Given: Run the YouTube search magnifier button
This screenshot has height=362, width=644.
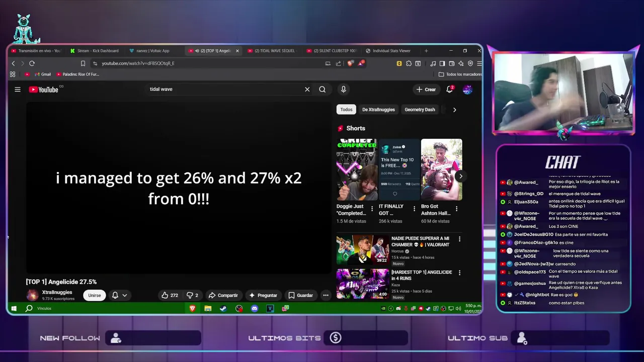Looking at the screenshot, I should tap(322, 89).
